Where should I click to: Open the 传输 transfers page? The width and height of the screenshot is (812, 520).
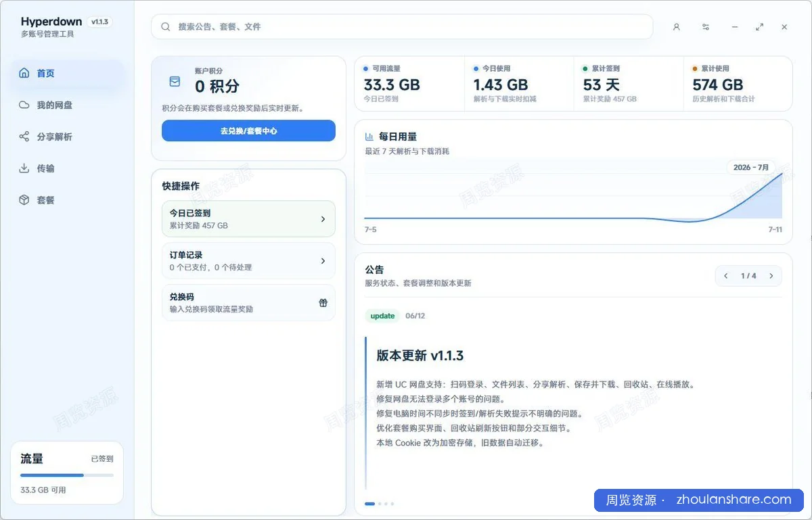point(68,168)
